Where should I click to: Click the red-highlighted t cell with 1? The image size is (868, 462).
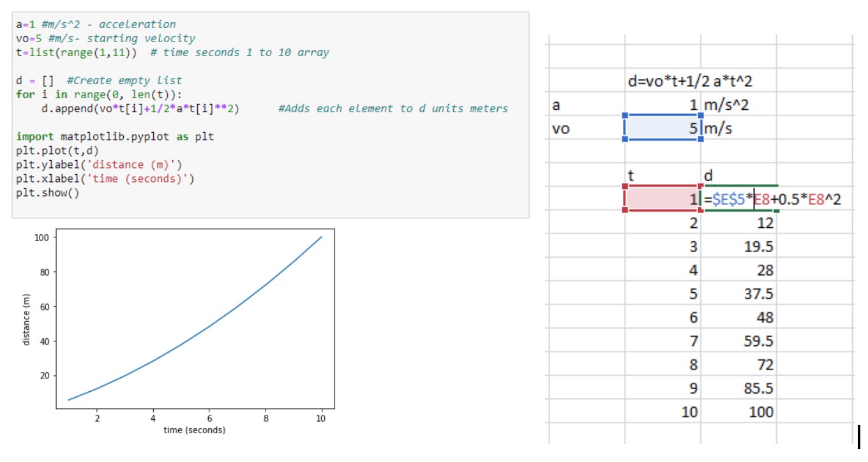pos(662,200)
